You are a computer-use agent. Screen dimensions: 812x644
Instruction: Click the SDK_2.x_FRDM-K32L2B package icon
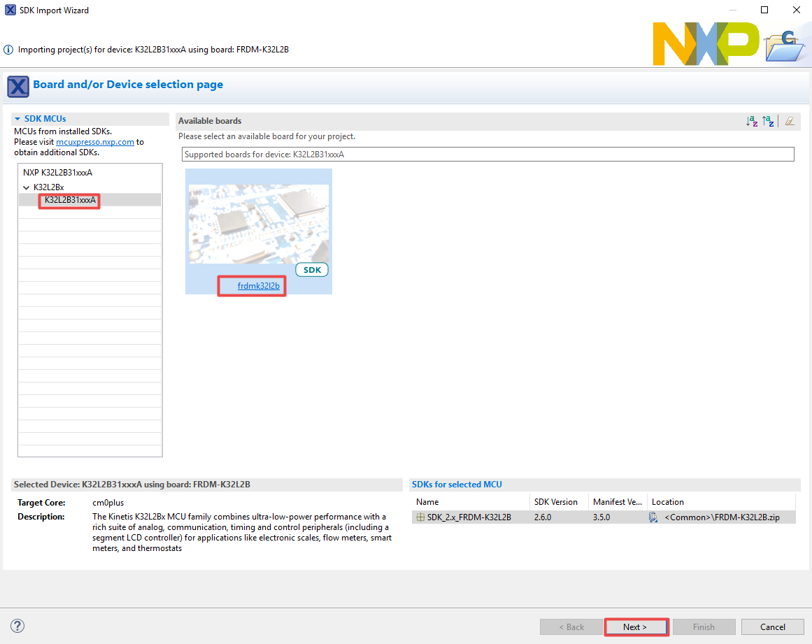[x=420, y=517]
